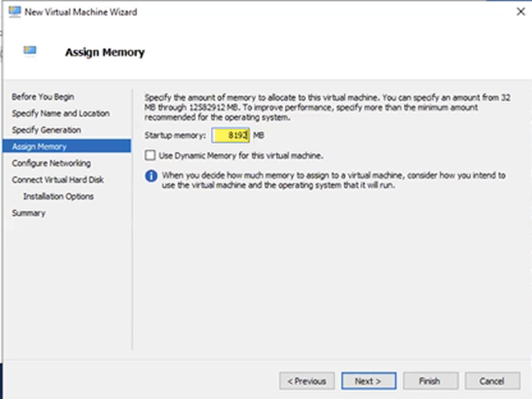Image resolution: width=532 pixels, height=399 pixels.
Task: Click the Assign Memory header wizard icon
Action: point(31,52)
